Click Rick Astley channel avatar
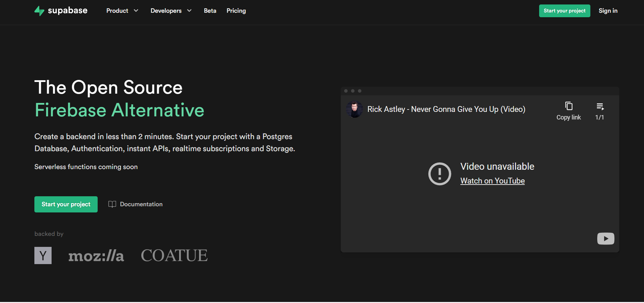 pyautogui.click(x=354, y=109)
